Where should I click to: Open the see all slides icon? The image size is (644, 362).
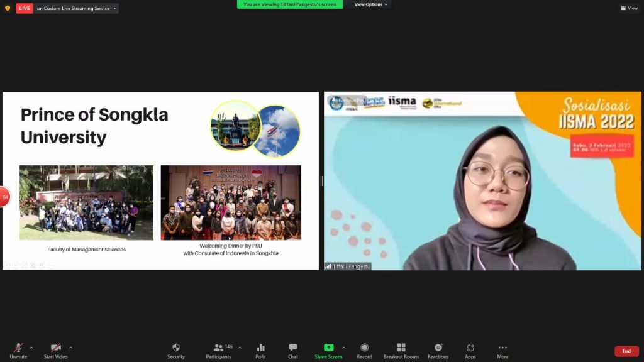tap(33, 265)
